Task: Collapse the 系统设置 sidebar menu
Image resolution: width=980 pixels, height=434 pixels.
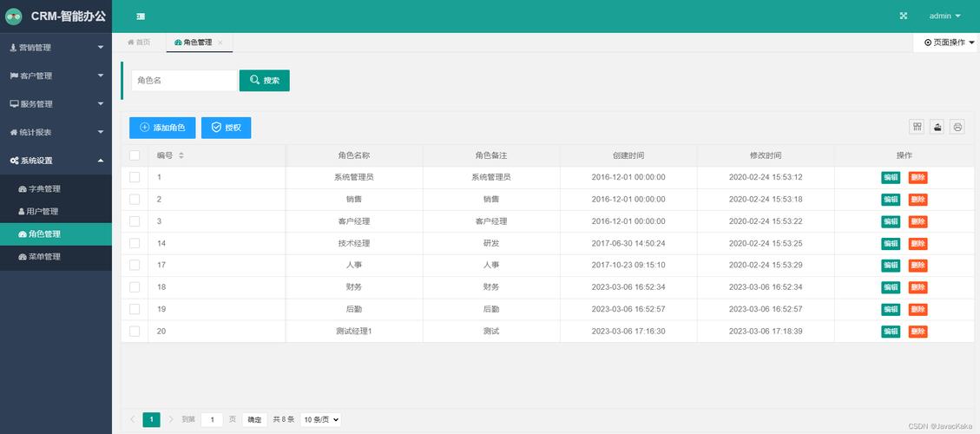Action: (56, 160)
